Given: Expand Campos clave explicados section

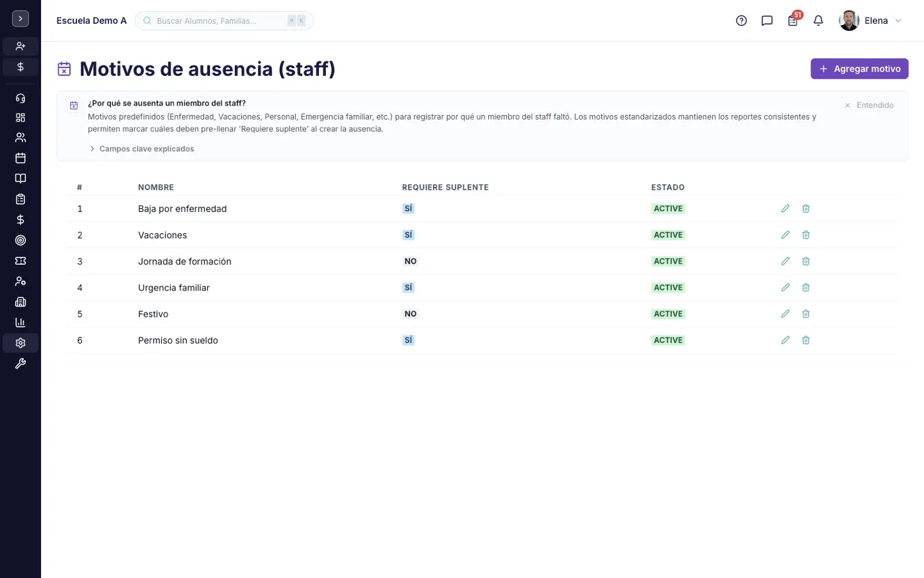Looking at the screenshot, I should click(142, 149).
